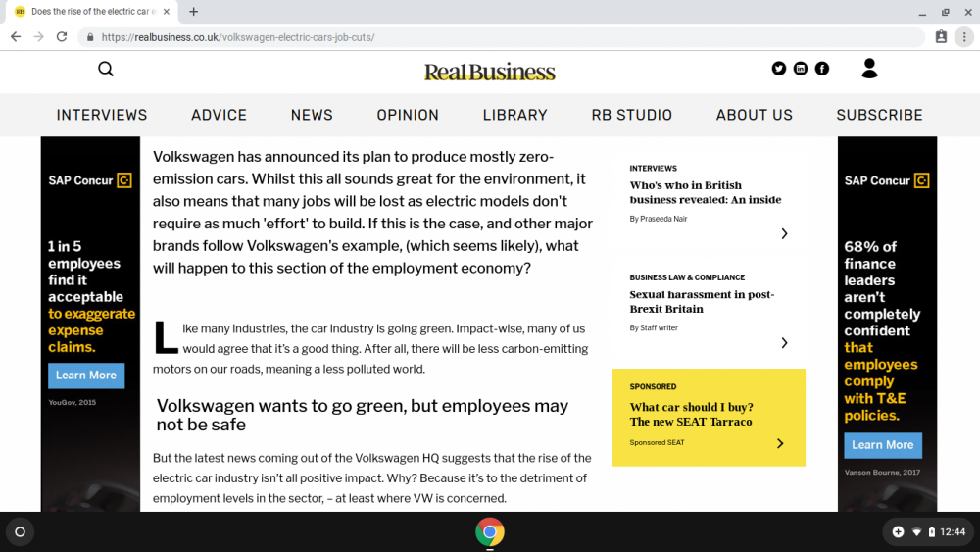The height and width of the screenshot is (552, 980).
Task: Open the Opinion menu section
Action: 408,115
